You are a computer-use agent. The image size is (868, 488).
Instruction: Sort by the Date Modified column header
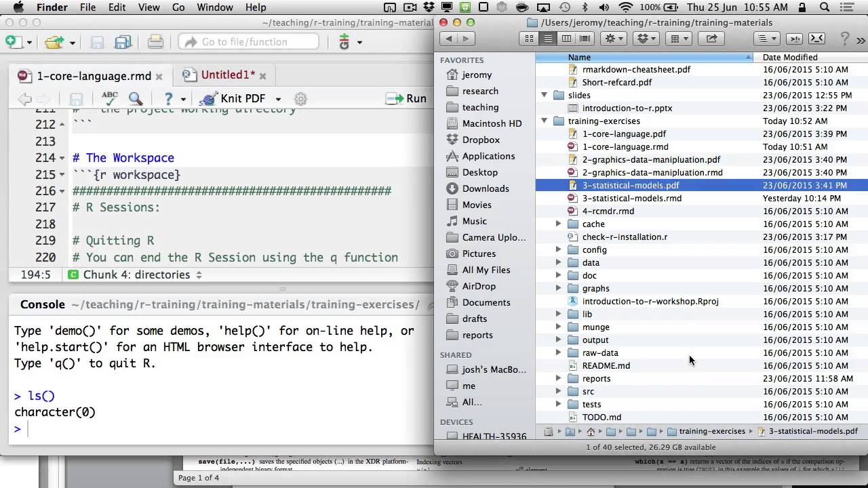coord(811,57)
